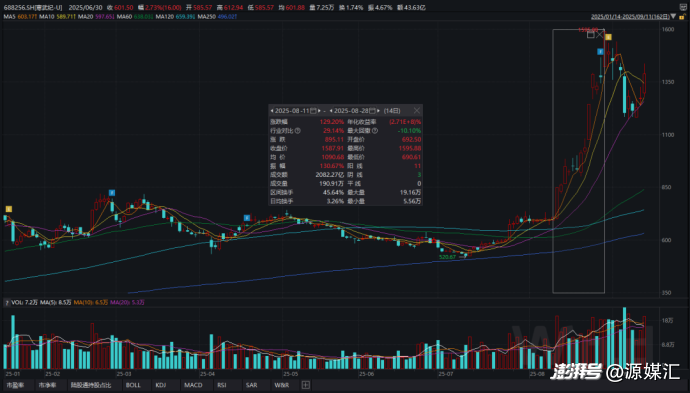This screenshot has width=690, height=393.
Task: Click the 1595.88 highest price value
Action: click(410, 148)
